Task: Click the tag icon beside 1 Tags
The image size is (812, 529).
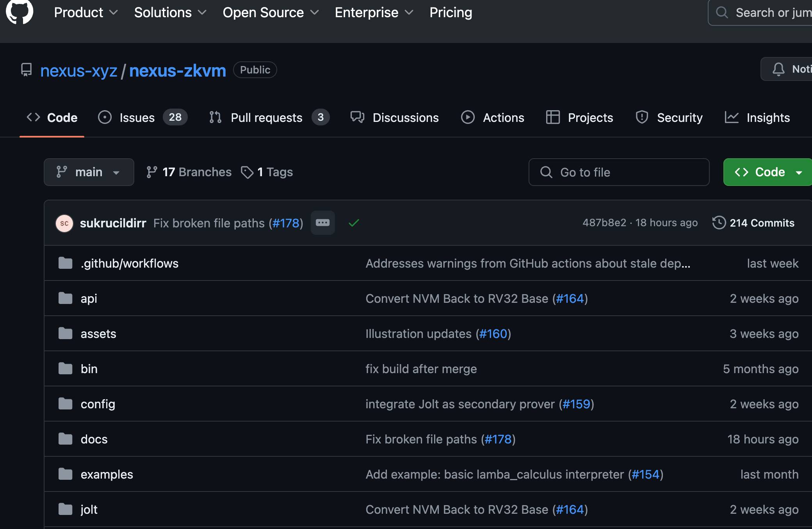Action: coord(247,172)
